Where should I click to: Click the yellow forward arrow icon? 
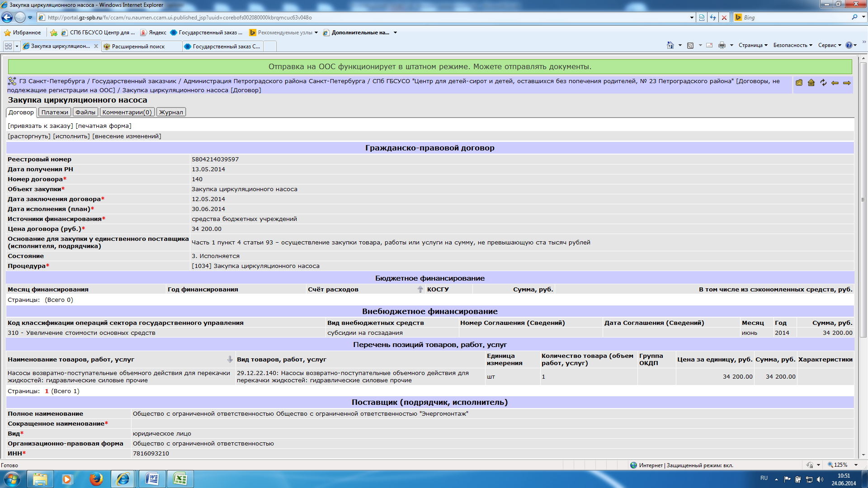pyautogui.click(x=847, y=83)
